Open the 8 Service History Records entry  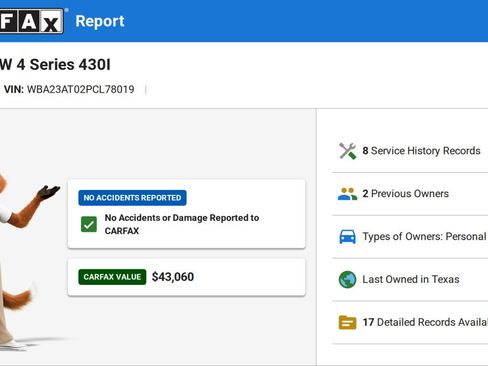pos(410,151)
